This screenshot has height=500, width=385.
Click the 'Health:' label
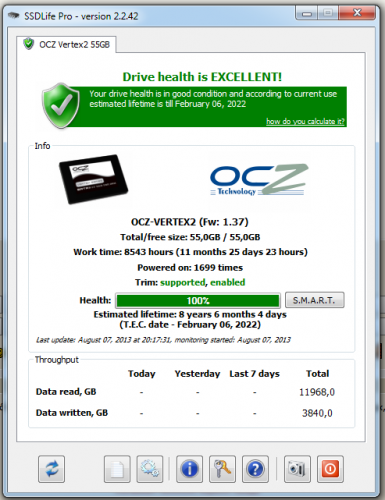pyautogui.click(x=95, y=300)
